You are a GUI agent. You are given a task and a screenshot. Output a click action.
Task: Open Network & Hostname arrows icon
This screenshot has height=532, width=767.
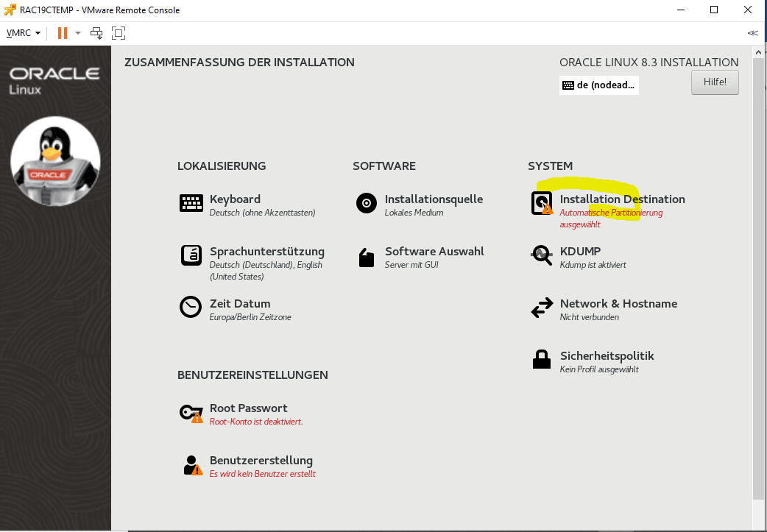(x=542, y=308)
